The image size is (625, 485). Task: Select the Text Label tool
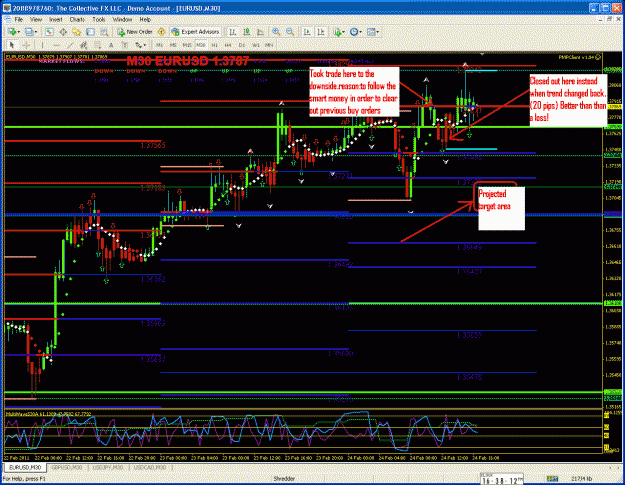(x=125, y=45)
